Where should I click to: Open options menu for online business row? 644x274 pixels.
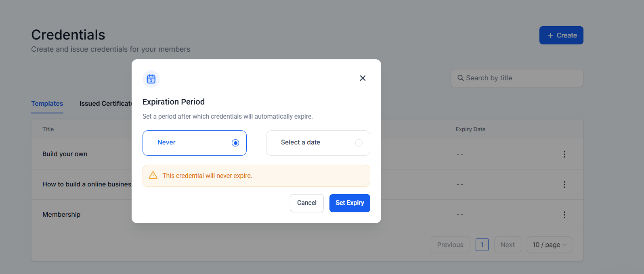point(564,184)
